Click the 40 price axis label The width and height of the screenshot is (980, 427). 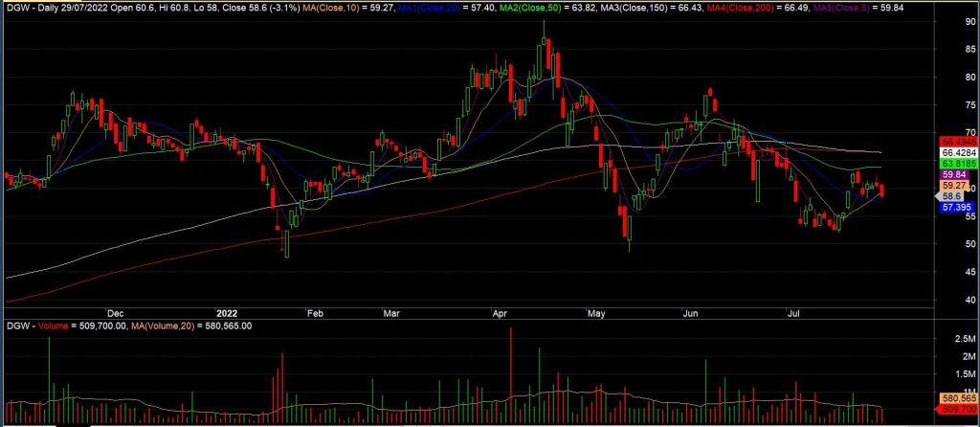point(970,300)
